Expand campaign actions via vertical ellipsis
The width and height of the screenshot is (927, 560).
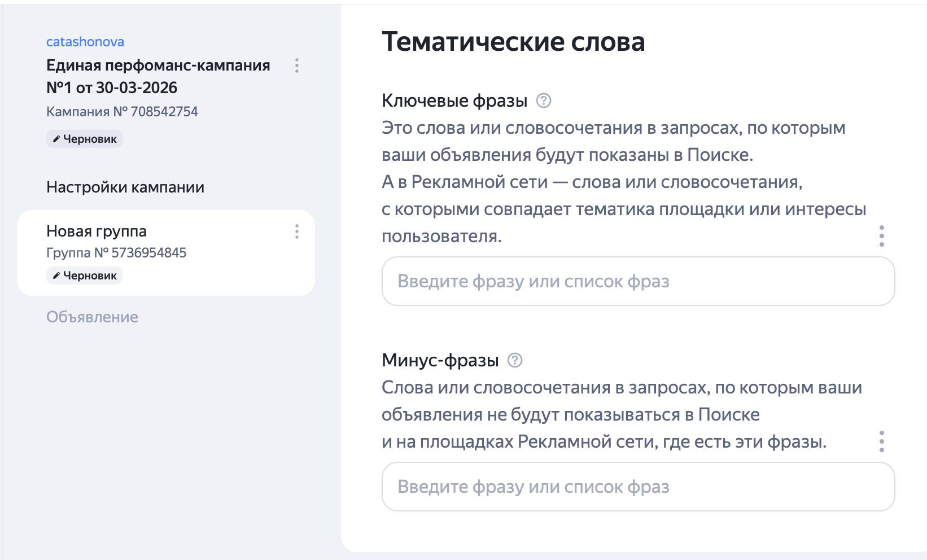tap(296, 65)
